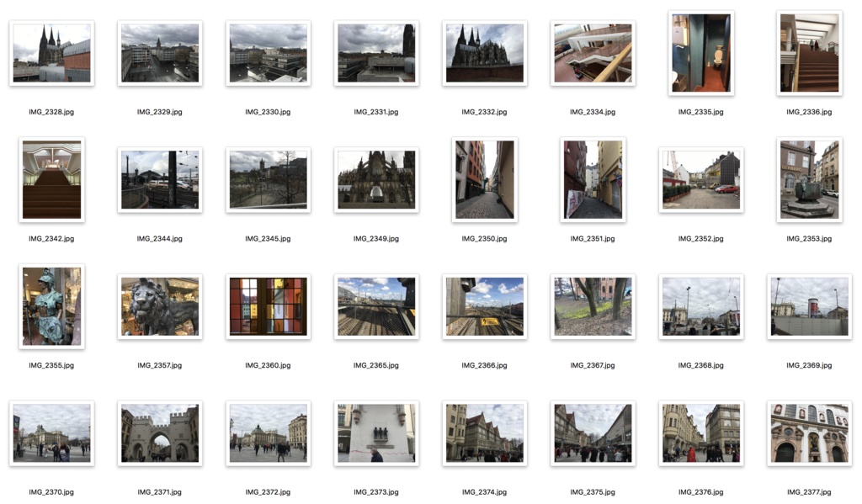Viewport: 862px width, 504px height.
Task: Select the IMG_2368.jpg thumbnail
Action: (701, 306)
